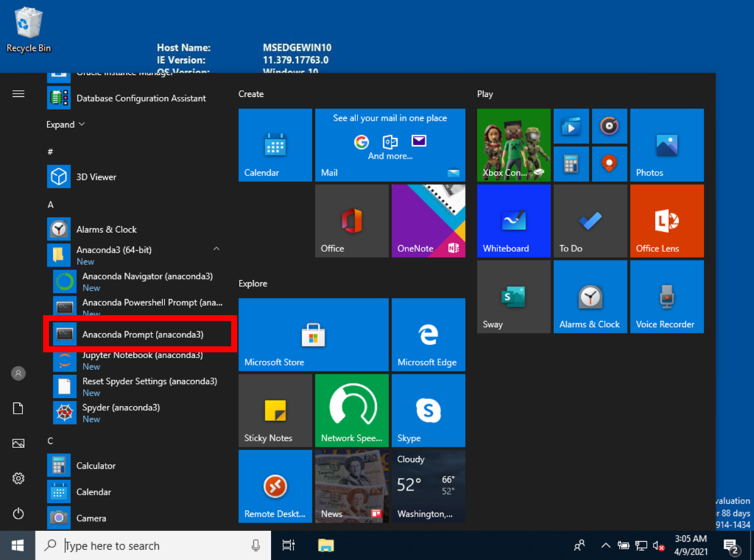Open Documents from Start sidebar
The height and width of the screenshot is (560, 754).
(18, 409)
